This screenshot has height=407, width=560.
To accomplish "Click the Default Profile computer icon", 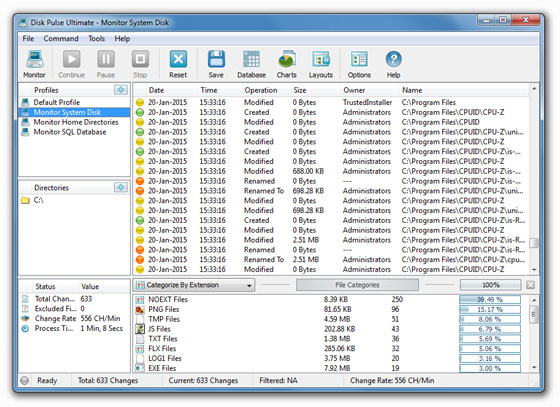I will pyautogui.click(x=25, y=102).
